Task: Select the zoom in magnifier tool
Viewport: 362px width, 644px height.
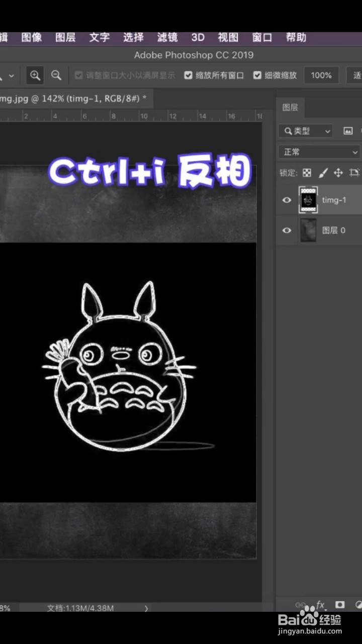Action: point(35,75)
